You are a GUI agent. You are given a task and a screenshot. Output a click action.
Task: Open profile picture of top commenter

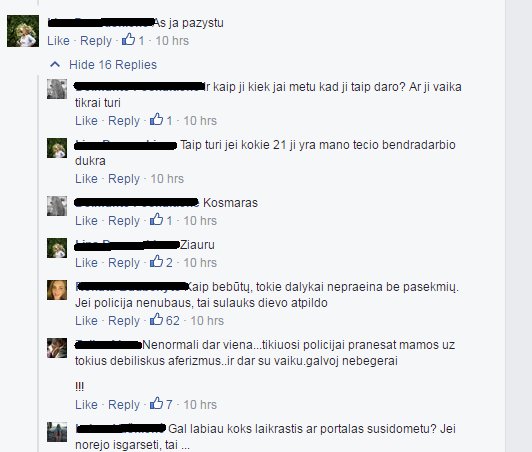[x=23, y=31]
